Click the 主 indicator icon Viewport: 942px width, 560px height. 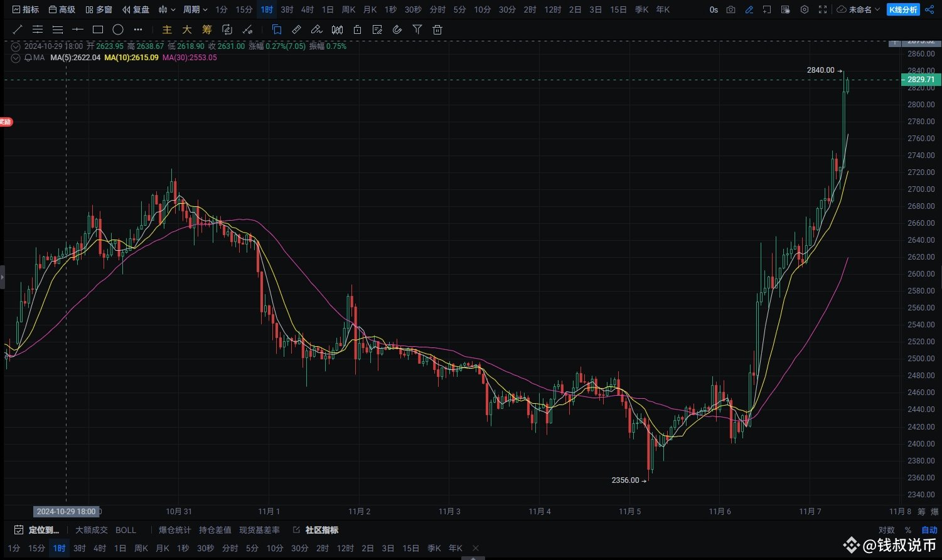click(167, 29)
